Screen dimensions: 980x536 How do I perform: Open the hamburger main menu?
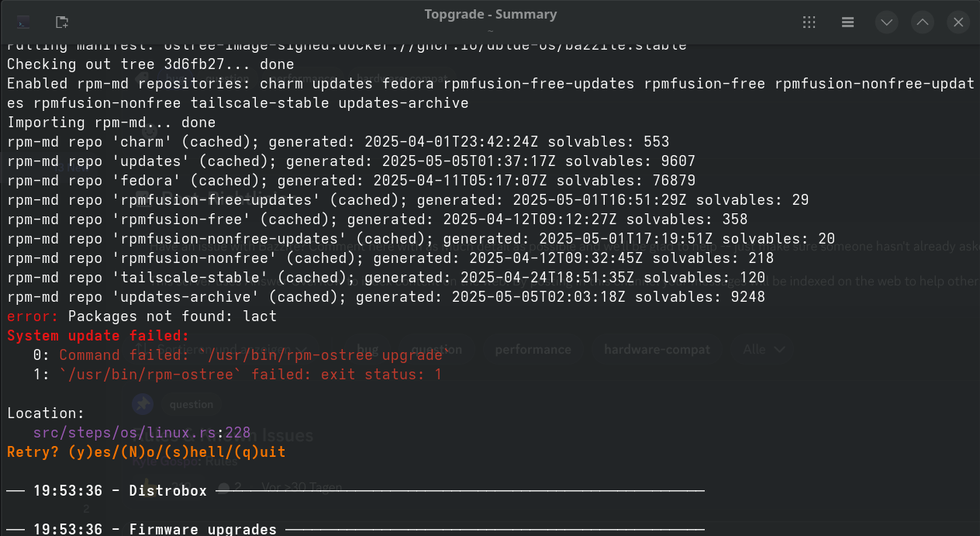coord(848,22)
